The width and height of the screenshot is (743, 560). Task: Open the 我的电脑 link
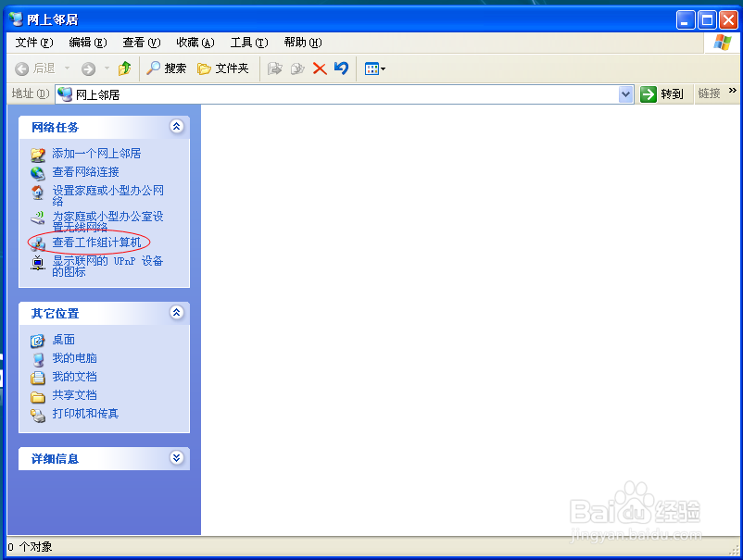pyautogui.click(x=74, y=358)
